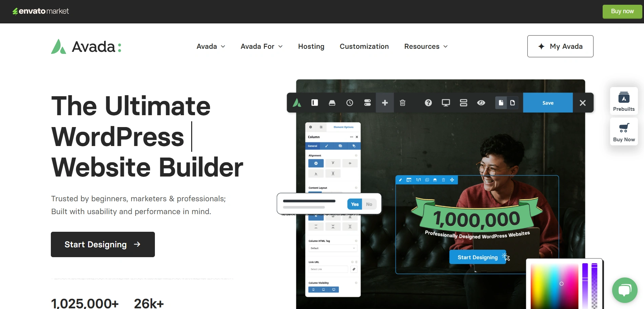The height and width of the screenshot is (309, 644).
Task: Select the Element Options tab
Action: click(343, 127)
